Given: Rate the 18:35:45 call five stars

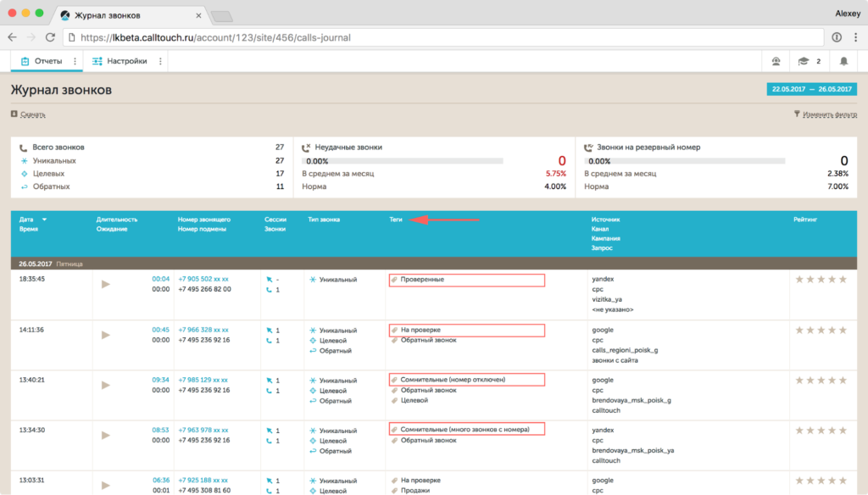Looking at the screenshot, I should point(843,280).
